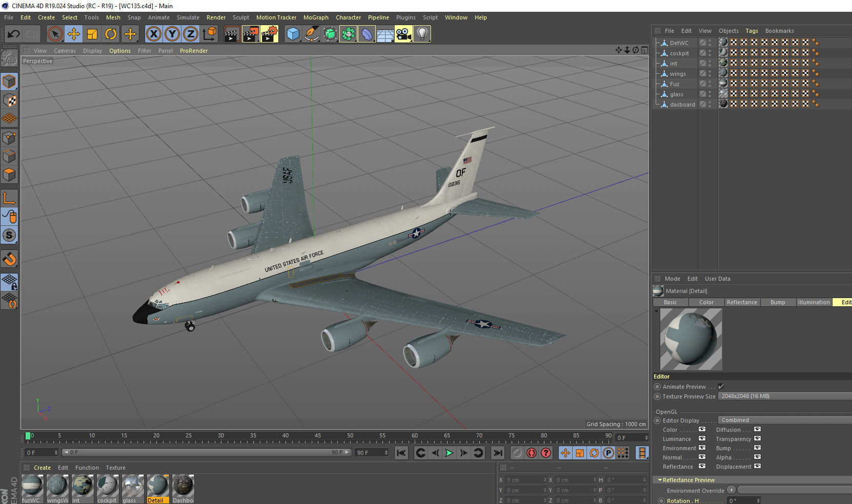Click the Viewport Solo S icon
Viewport: 852px width, 504px height.
[x=9, y=235]
